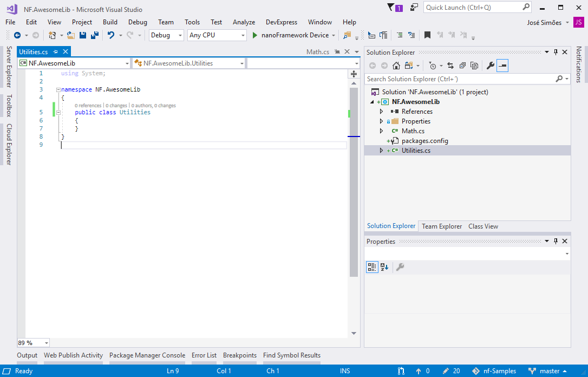Open the Build menu
588x377 pixels.
(x=110, y=22)
